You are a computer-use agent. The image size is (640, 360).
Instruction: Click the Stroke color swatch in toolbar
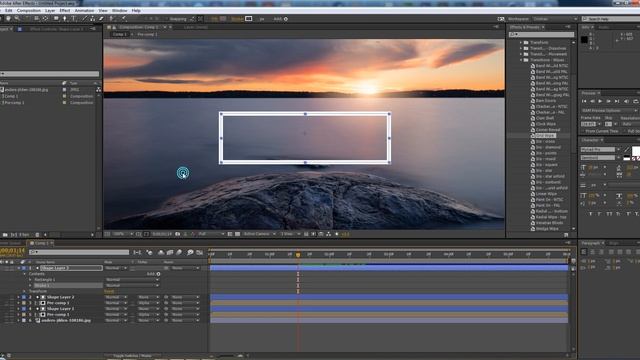249,19
